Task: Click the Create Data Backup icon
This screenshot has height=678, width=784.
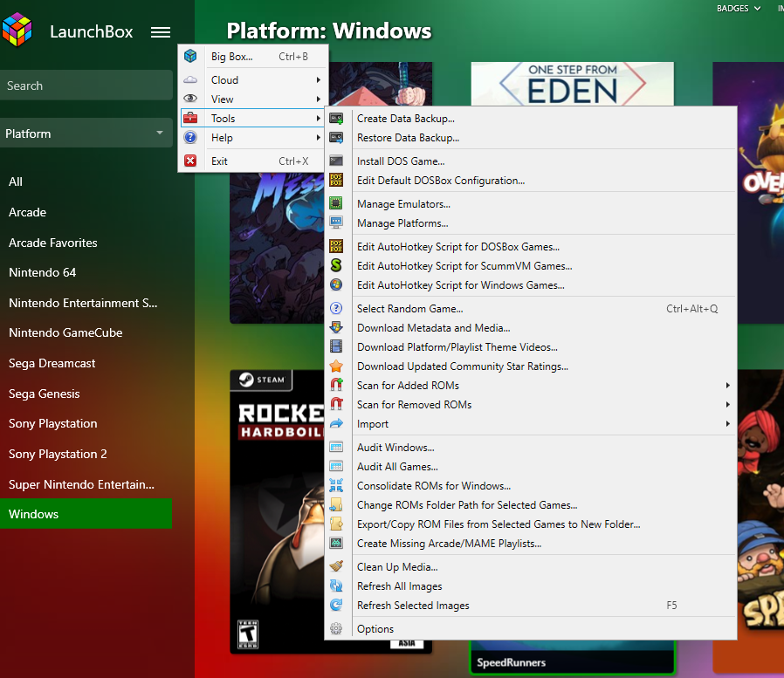Action: click(336, 119)
